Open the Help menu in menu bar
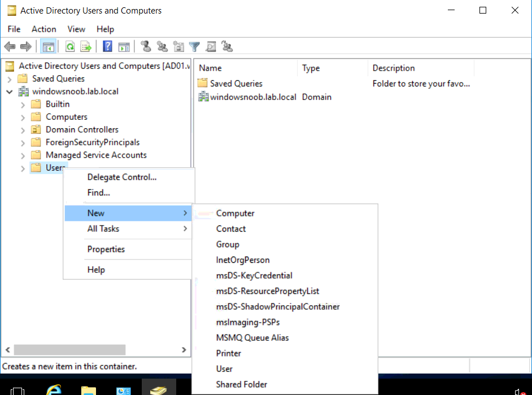Viewport: 532px width, 395px height. (x=105, y=29)
